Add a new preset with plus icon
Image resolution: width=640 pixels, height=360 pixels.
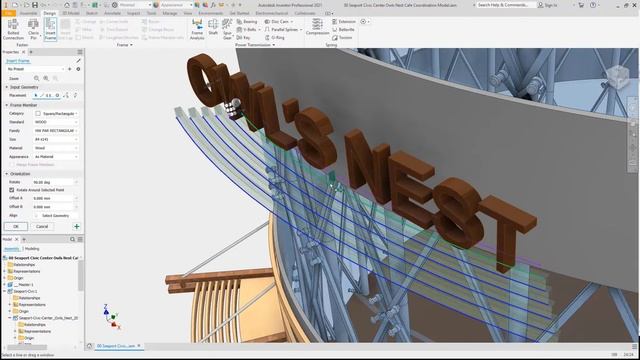click(69, 69)
